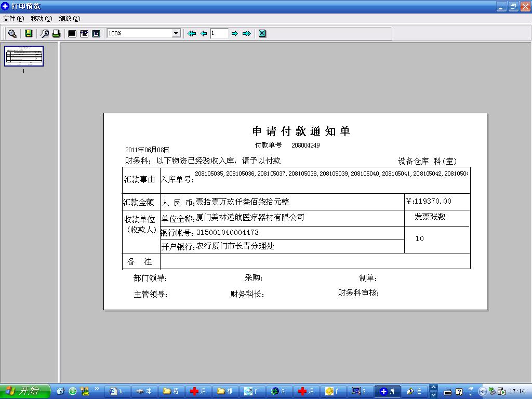This screenshot has height=399, width=532.
Task: Click the green round quick launch icon
Action: click(x=73, y=391)
